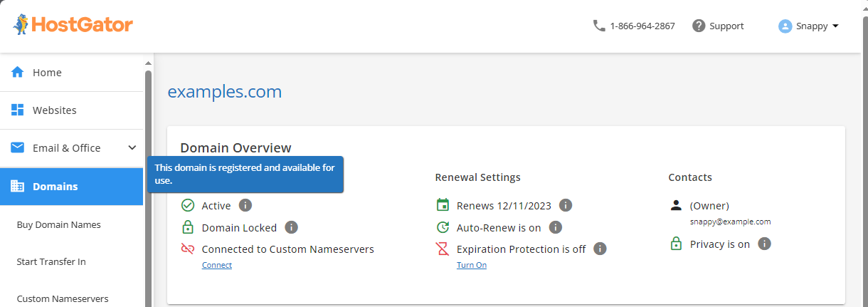
Task: Open Start Transfer In page
Action: [51, 261]
